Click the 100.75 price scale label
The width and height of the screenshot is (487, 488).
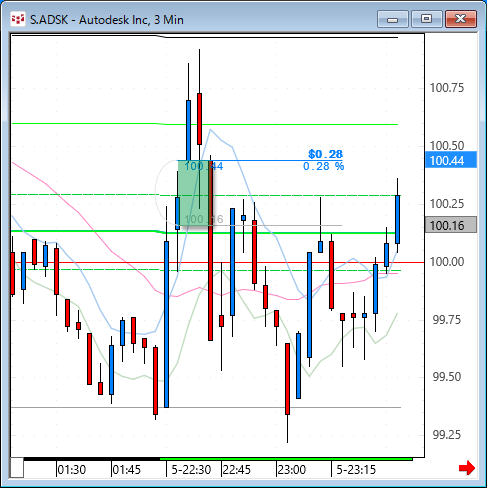tap(447, 88)
